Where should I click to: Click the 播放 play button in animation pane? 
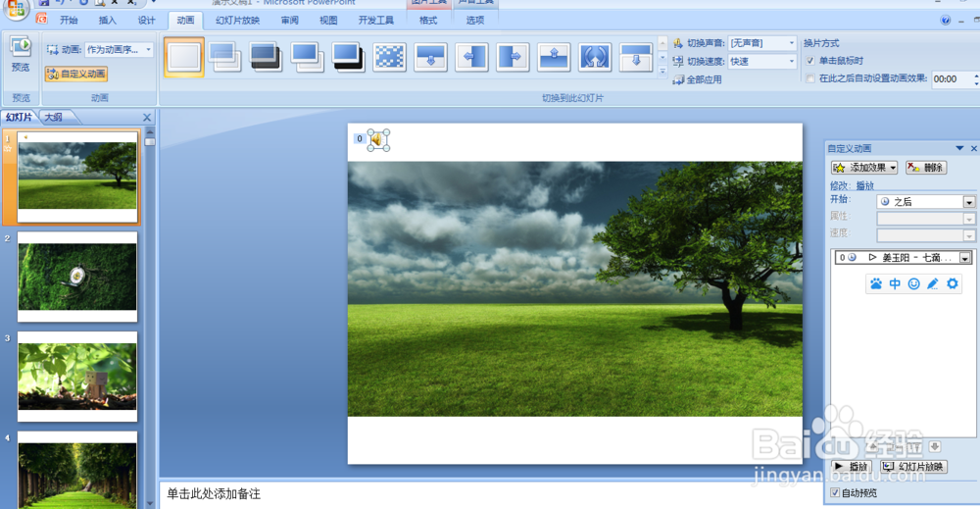[x=852, y=467]
